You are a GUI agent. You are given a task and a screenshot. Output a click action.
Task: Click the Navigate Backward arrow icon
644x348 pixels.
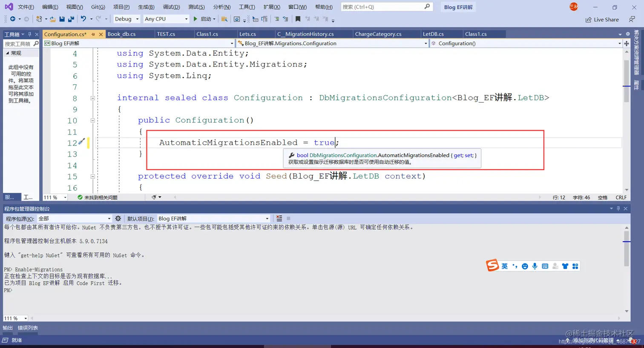click(x=12, y=19)
